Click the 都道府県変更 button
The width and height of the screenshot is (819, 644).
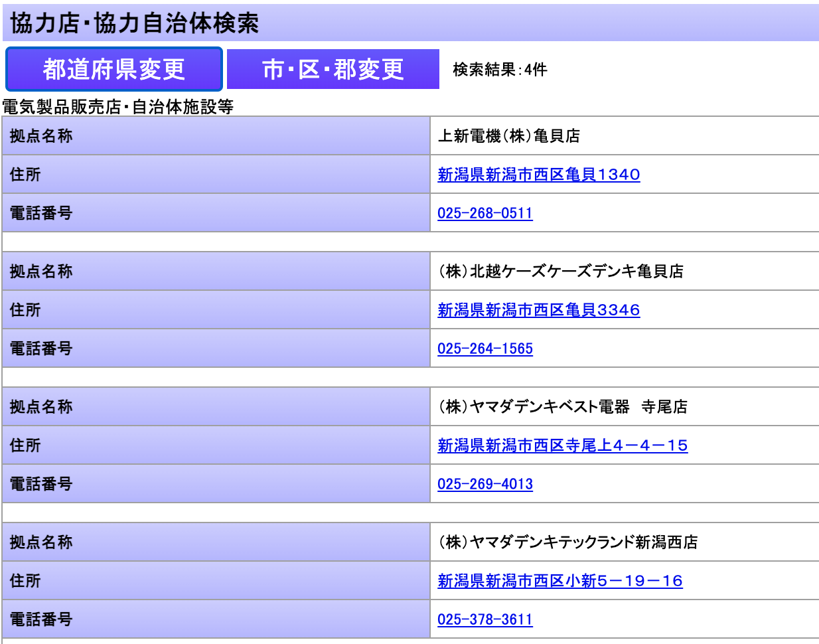tap(113, 69)
